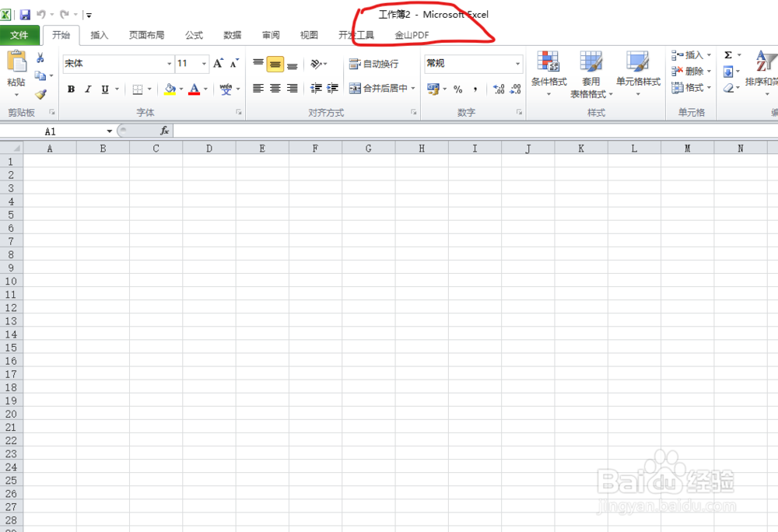This screenshot has width=778, height=532.
Task: Select the Format Painter brush
Action: (40, 94)
